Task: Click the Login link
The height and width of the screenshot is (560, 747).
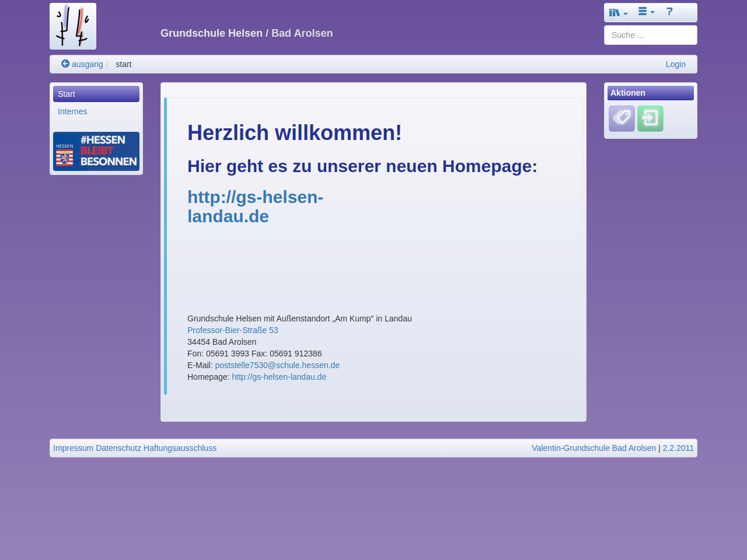Action: 675,64
